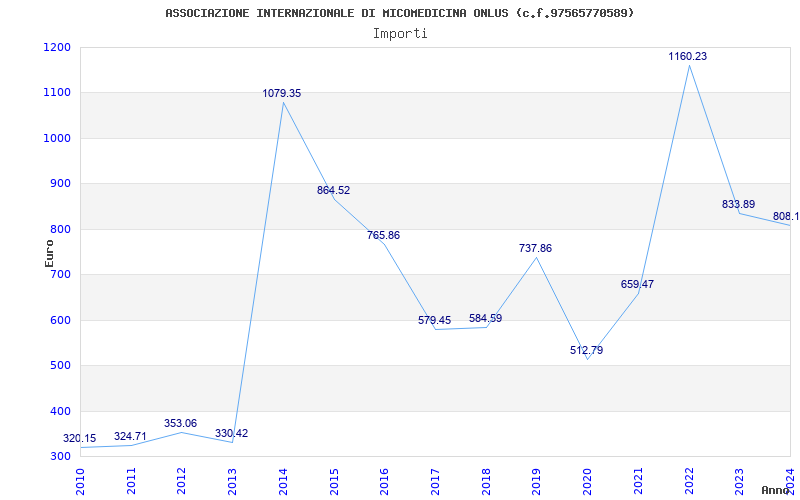Select the 584.59 data label

486,318
